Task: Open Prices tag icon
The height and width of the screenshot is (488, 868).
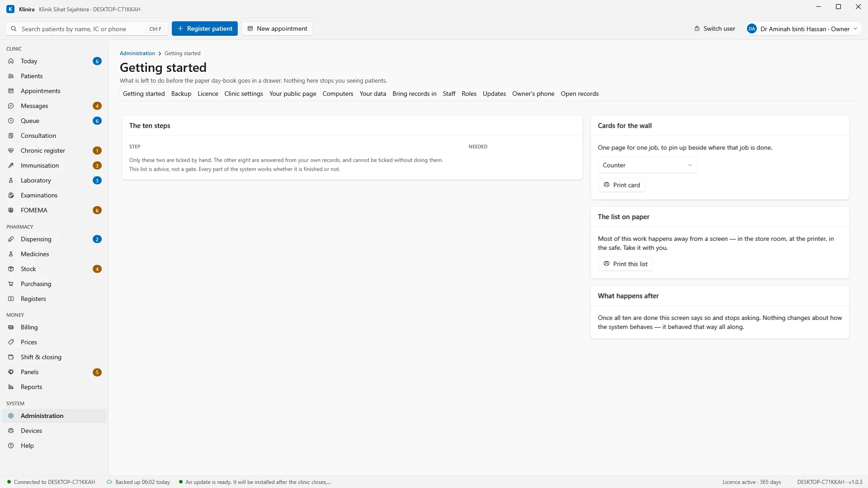Action: tap(11, 342)
